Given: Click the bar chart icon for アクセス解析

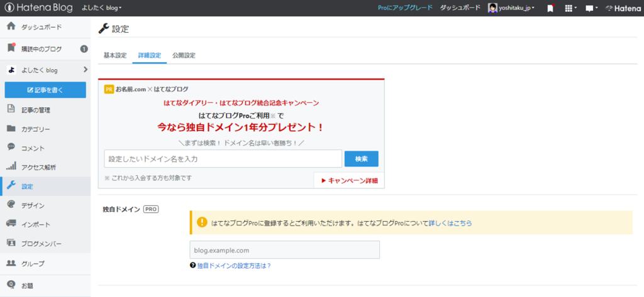Looking at the screenshot, I should coord(11,166).
